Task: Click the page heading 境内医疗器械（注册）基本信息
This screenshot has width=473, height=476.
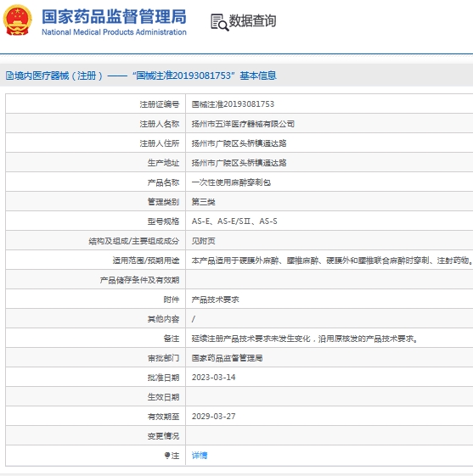Action: coord(141,76)
